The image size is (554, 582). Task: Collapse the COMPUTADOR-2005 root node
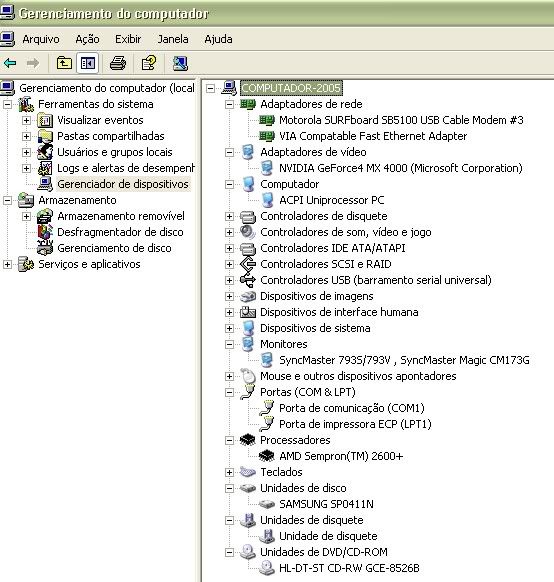(210, 88)
